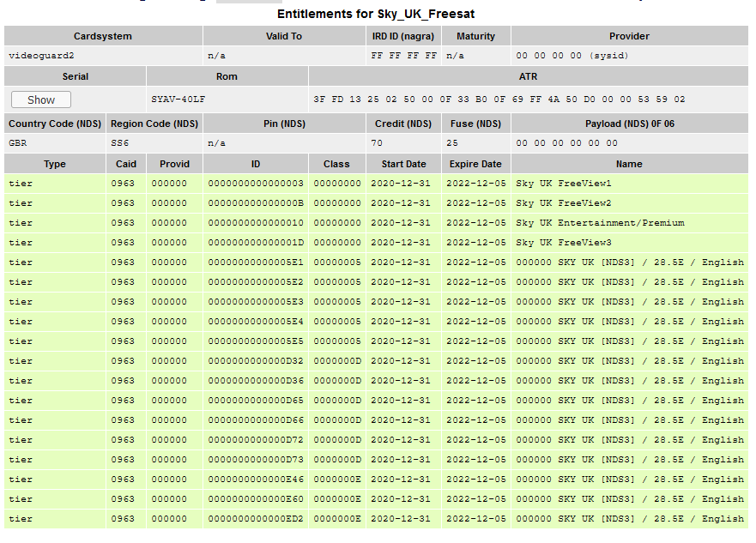This screenshot has height=543, width=756.
Task: Click the Type column header
Action: pyautogui.click(x=54, y=165)
